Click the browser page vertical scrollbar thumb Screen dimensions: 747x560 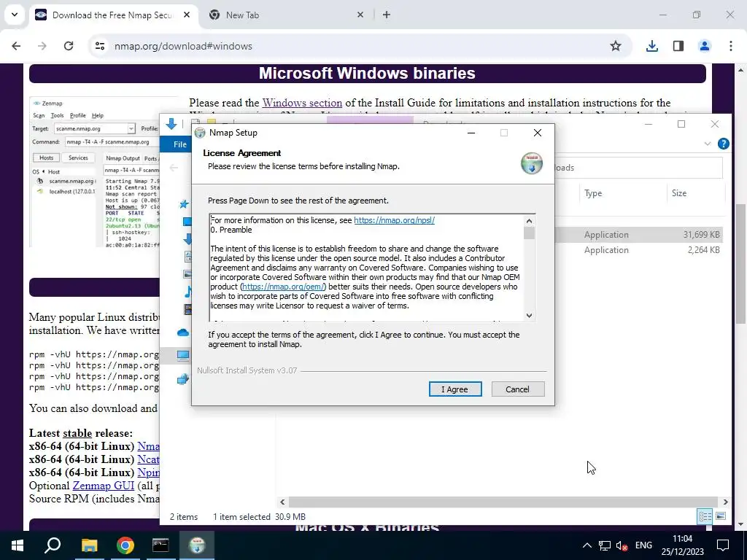[x=740, y=264]
